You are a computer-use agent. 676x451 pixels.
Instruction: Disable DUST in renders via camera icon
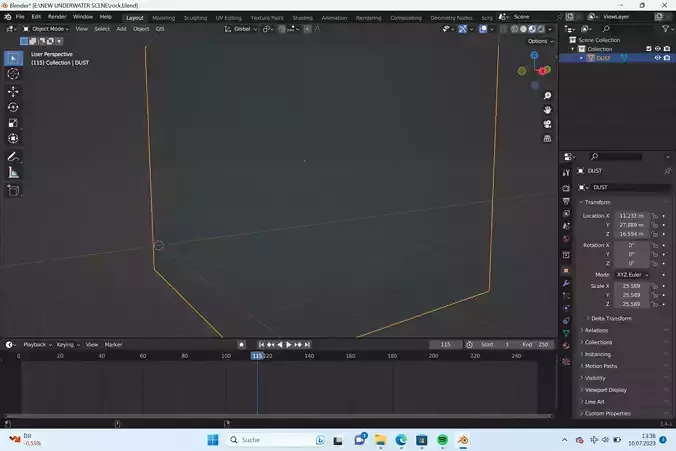click(667, 58)
